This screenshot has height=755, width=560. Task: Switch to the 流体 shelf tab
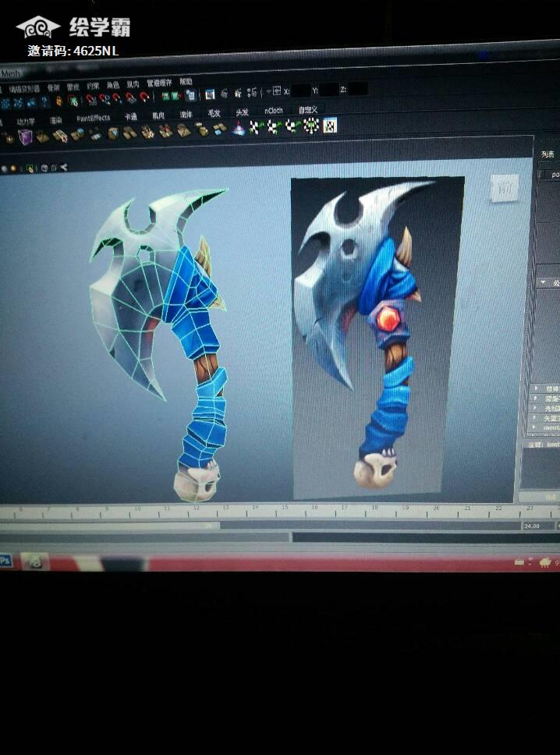pyautogui.click(x=186, y=115)
